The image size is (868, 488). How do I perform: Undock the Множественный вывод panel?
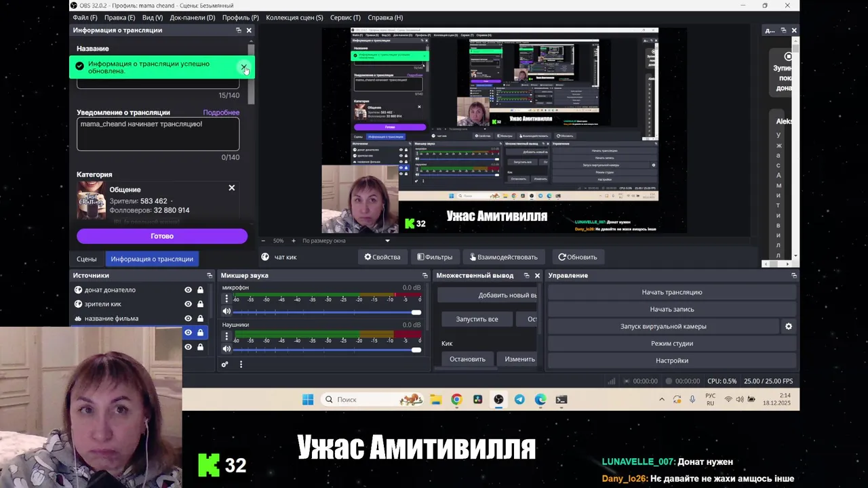[x=527, y=275]
